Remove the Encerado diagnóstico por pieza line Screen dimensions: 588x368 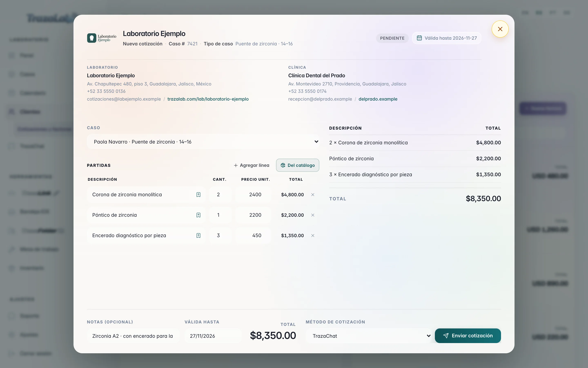pos(313,236)
